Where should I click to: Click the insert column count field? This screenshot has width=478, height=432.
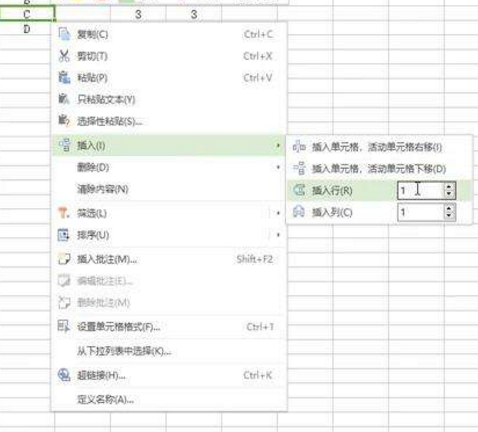coord(421,212)
